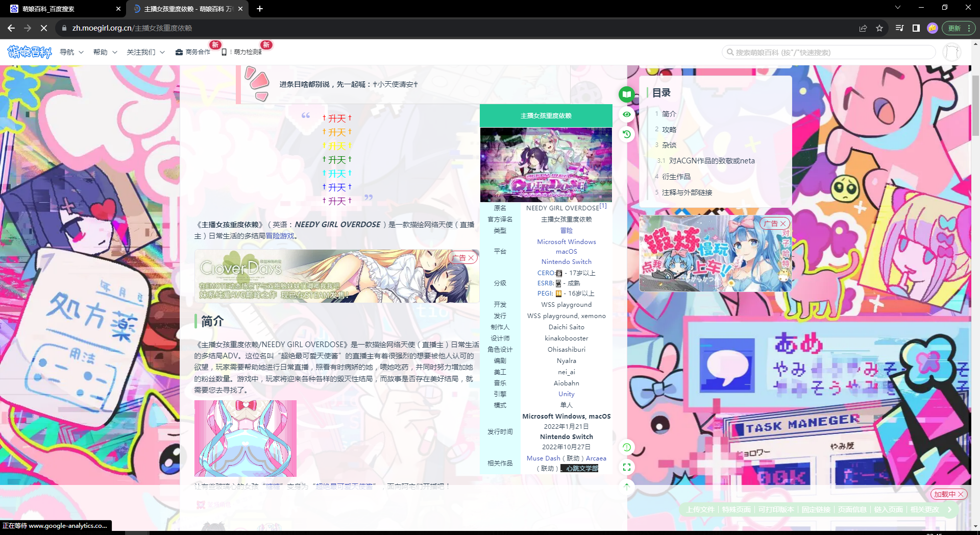
Task: Click the 萌娘百科 site logo
Action: pos(30,52)
